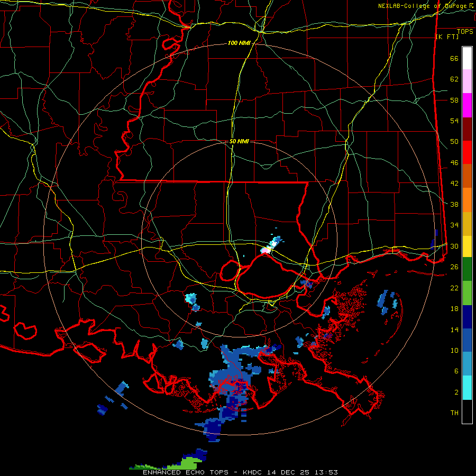Viewport: 476px width, 476px height.
Task: Click the dark green legend swatch
Action: pyautogui.click(x=467, y=269)
